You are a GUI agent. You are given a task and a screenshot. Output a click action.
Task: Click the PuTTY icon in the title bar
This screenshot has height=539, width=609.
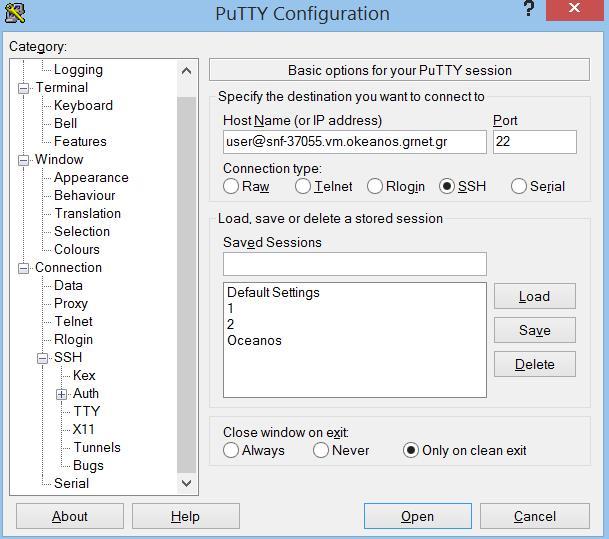[14, 12]
